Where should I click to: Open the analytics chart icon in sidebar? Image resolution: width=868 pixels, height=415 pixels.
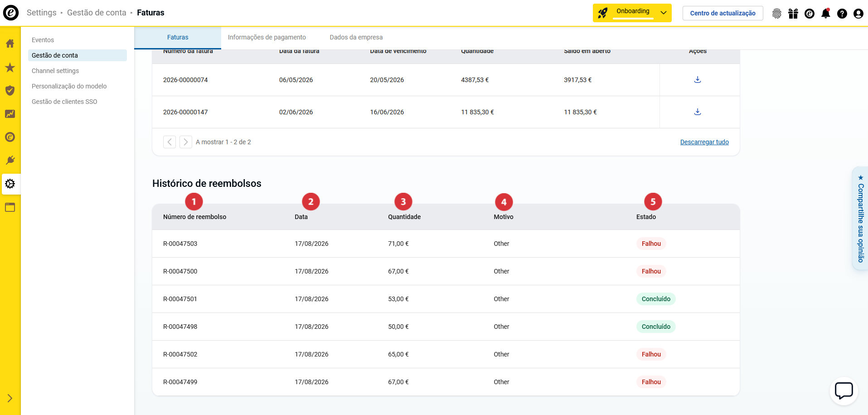pos(10,114)
